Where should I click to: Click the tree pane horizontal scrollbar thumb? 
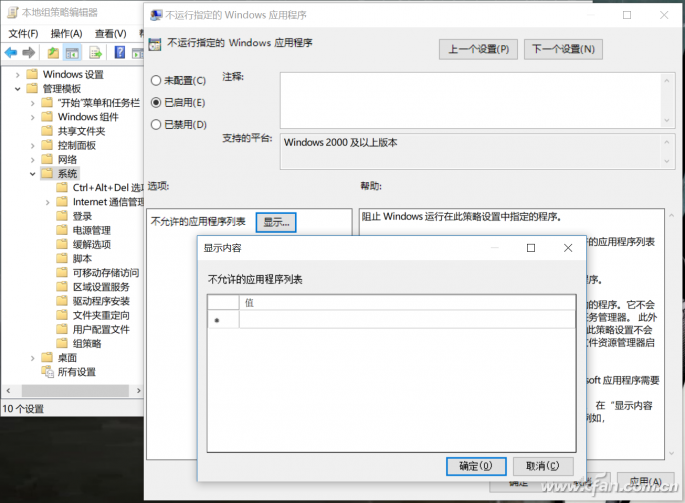(75, 390)
